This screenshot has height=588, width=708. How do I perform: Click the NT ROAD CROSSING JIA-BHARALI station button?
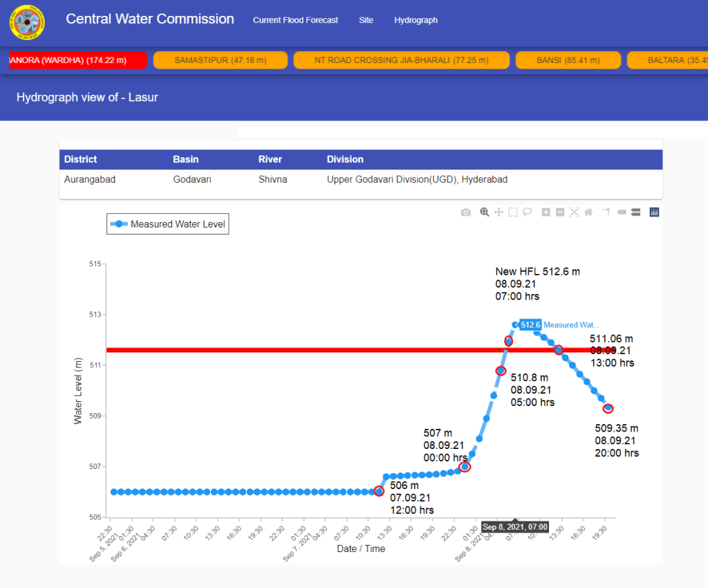click(x=401, y=60)
